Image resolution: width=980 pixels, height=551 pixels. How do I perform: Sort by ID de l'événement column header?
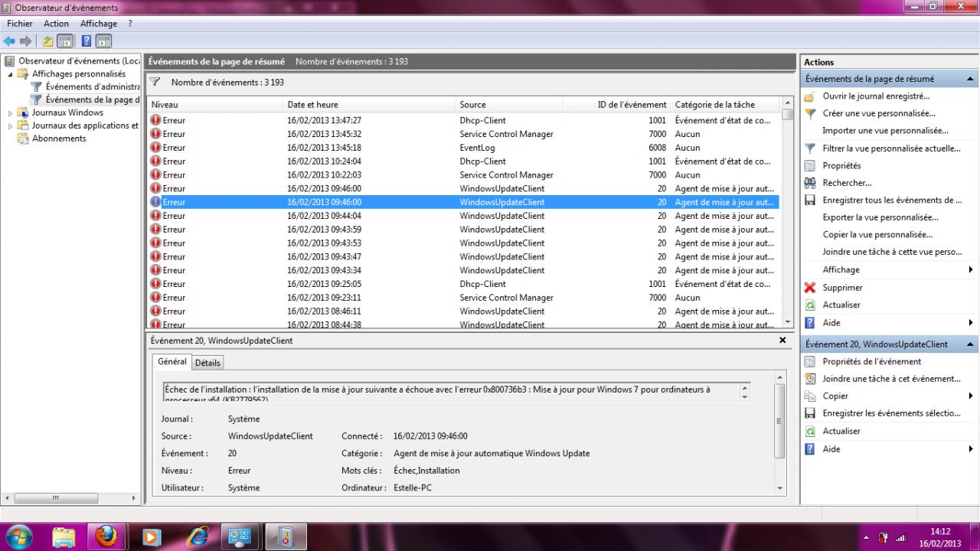click(617, 105)
